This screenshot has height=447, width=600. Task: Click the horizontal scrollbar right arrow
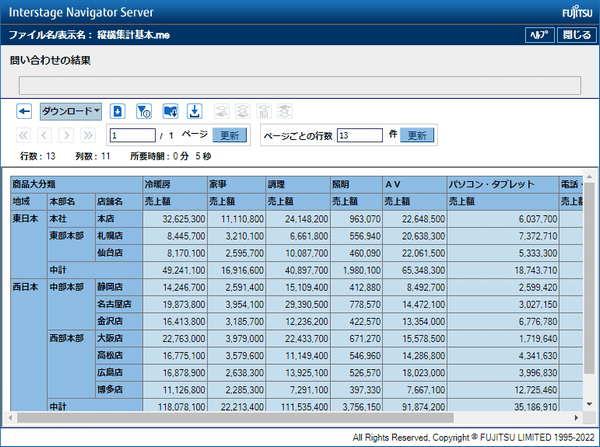point(576,418)
